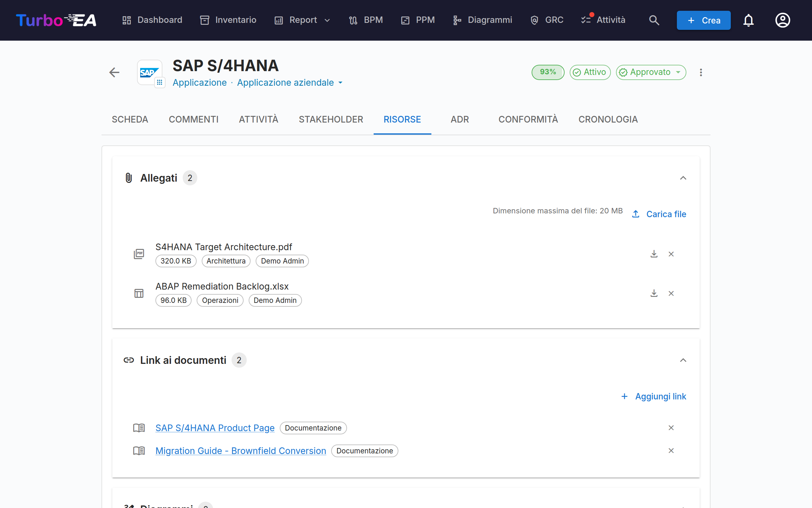Click the paperclip Allegati icon
The image size is (812, 508).
[x=128, y=178]
